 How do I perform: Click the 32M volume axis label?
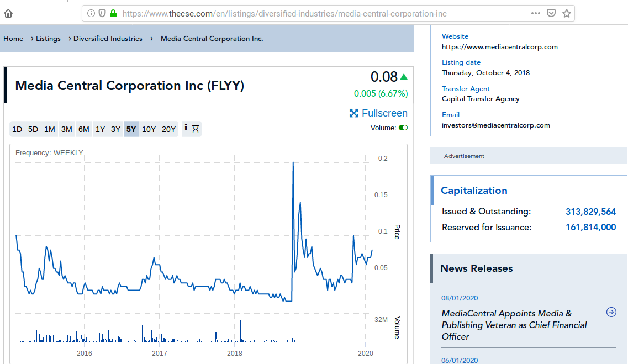point(381,320)
